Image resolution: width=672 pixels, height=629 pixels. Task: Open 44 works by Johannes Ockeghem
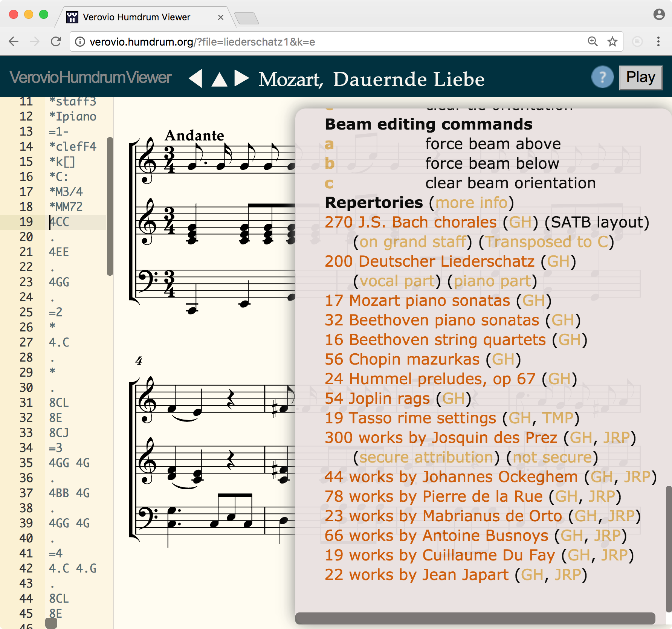coord(451,477)
